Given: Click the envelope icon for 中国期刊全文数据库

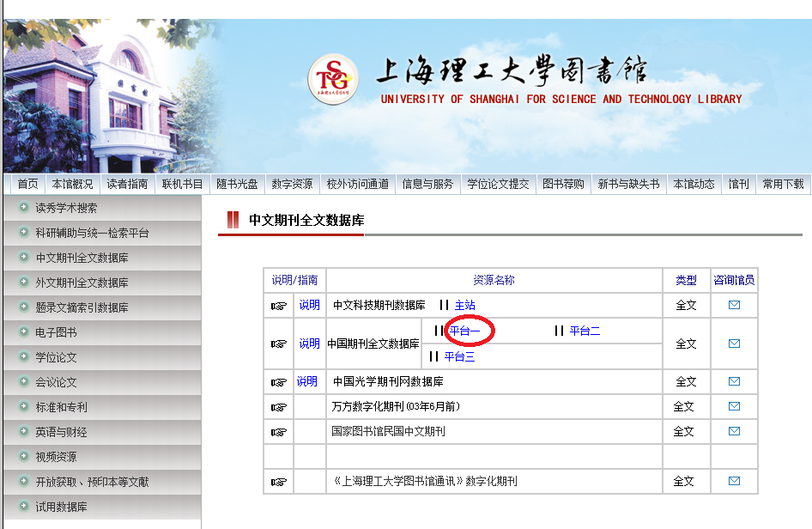Looking at the screenshot, I should click(x=734, y=344).
